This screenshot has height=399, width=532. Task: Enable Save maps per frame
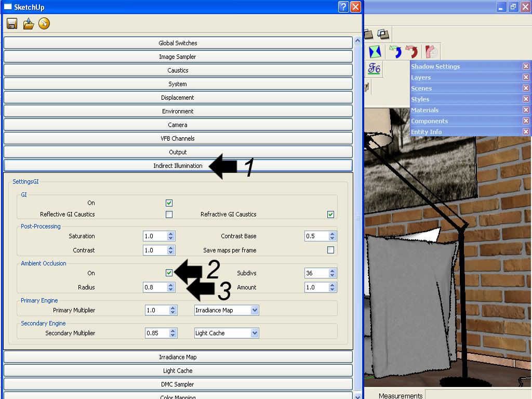[330, 250]
